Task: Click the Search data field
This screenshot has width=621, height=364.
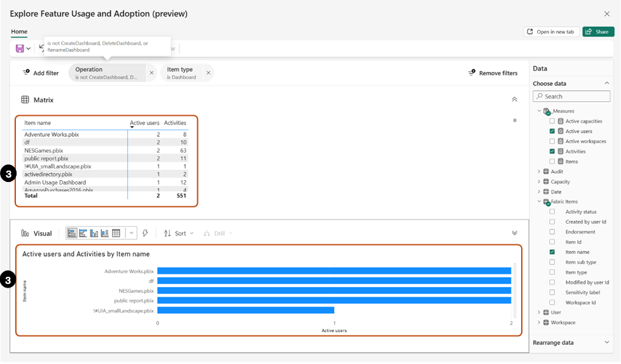Action: pyautogui.click(x=571, y=96)
